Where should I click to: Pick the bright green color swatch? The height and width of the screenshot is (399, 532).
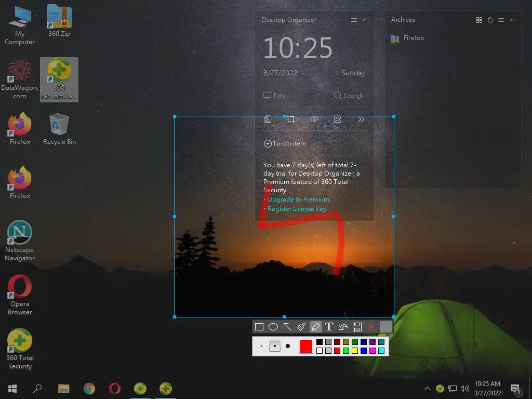tap(345, 351)
